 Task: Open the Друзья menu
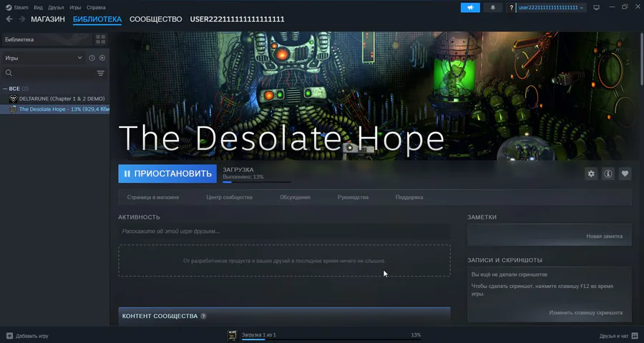pos(56,7)
